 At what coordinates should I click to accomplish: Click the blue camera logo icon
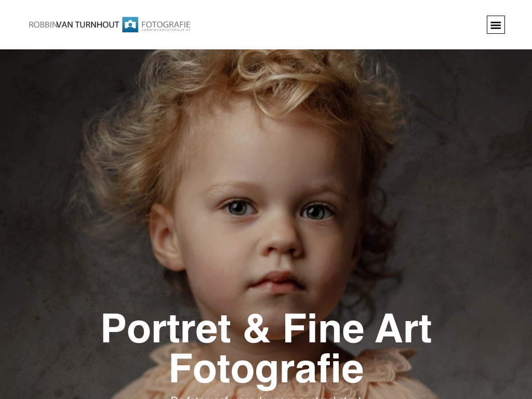coord(130,24)
